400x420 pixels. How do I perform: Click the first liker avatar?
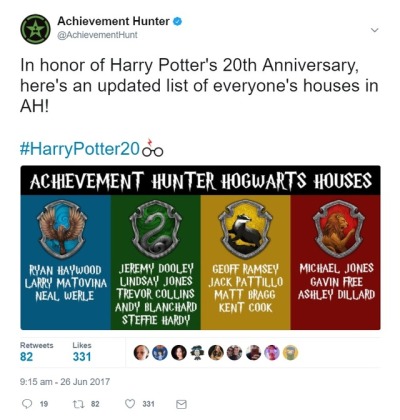click(141, 353)
